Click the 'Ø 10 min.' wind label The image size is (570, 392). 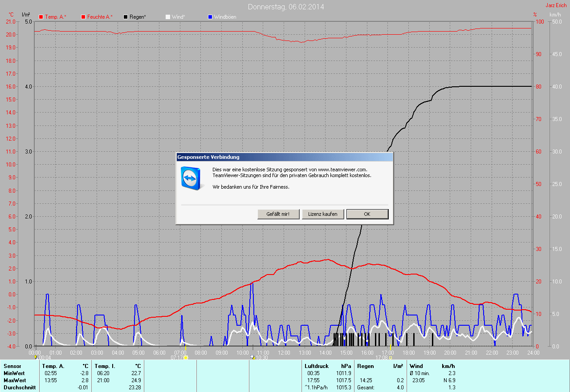[x=419, y=373]
